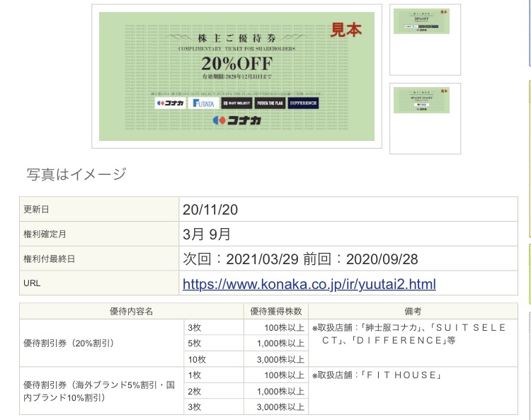Click the 20%OFF text on coupon
This screenshot has height=420, width=531.
236,63
